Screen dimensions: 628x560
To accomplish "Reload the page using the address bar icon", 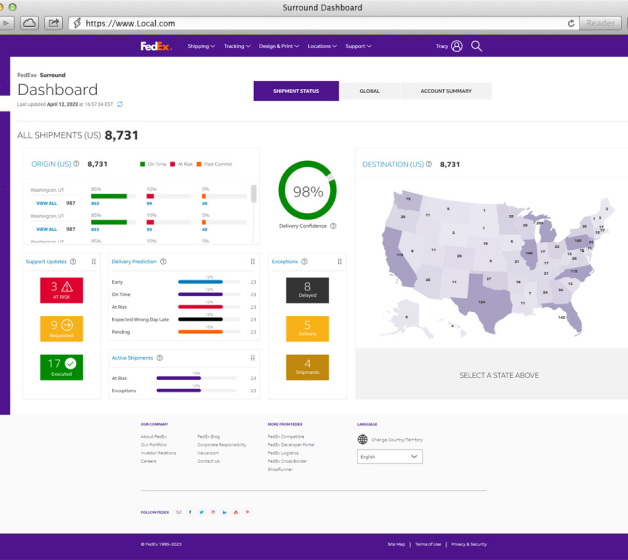I will click(571, 23).
